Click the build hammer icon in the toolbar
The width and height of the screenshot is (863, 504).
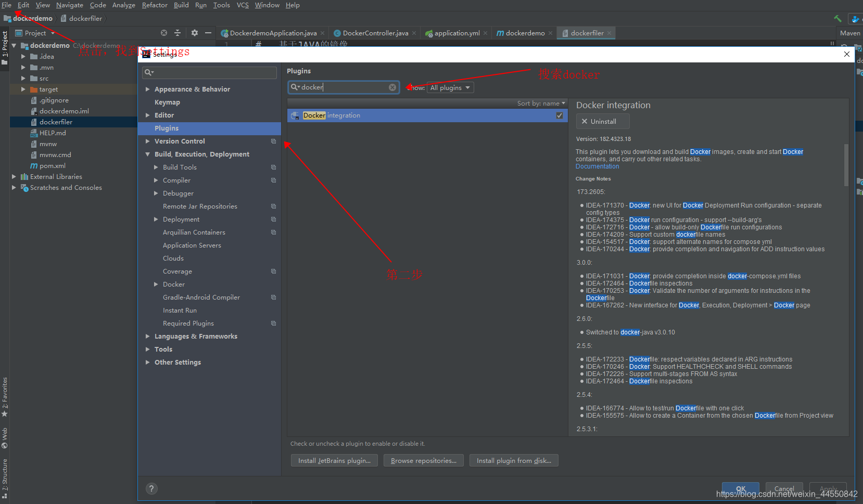(837, 19)
